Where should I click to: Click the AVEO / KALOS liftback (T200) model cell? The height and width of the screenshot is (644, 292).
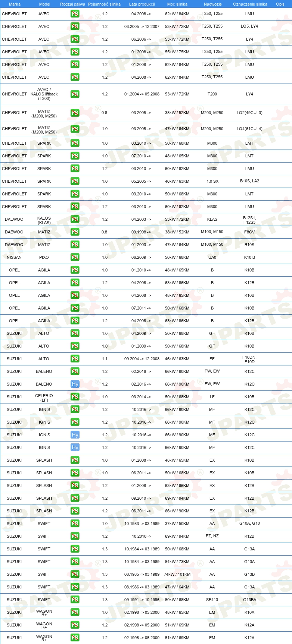point(44,94)
